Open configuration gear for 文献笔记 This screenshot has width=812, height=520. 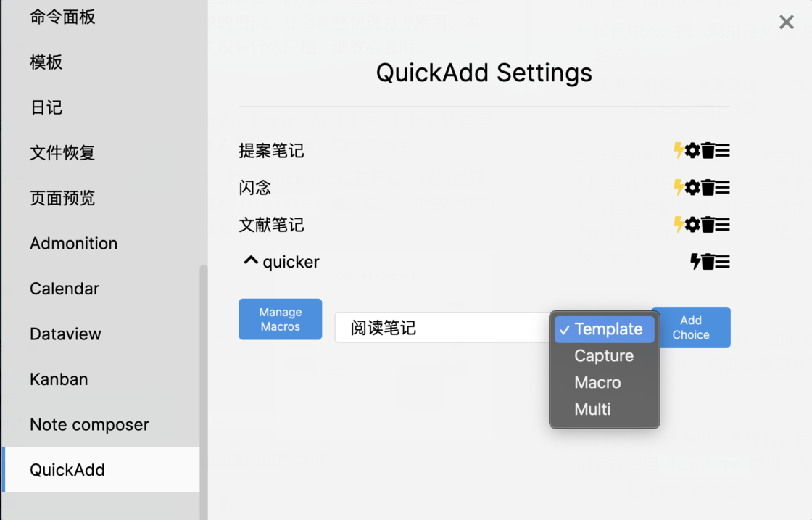point(692,225)
